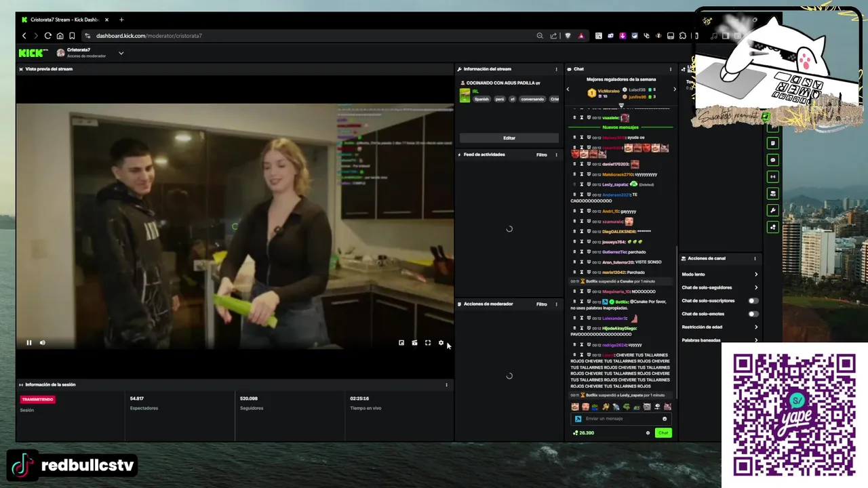Click the wrench icon in right sidebar
The height and width of the screenshot is (488, 868).
coord(772,211)
